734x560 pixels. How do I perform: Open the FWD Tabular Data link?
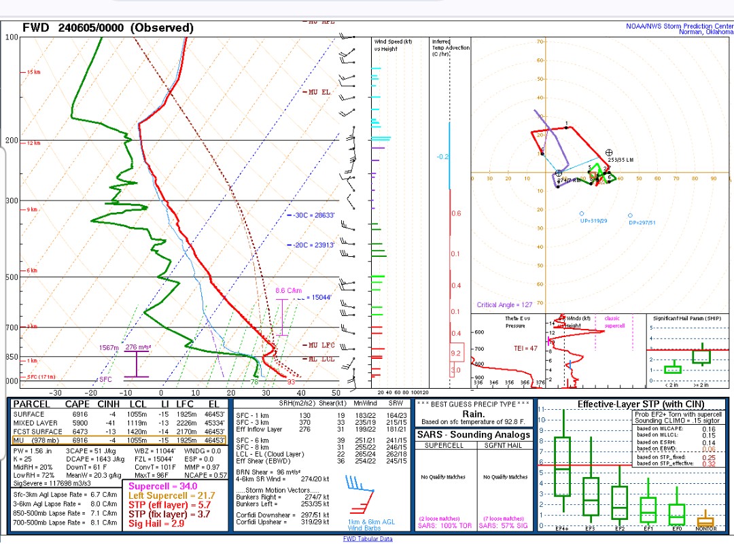[x=368, y=538]
